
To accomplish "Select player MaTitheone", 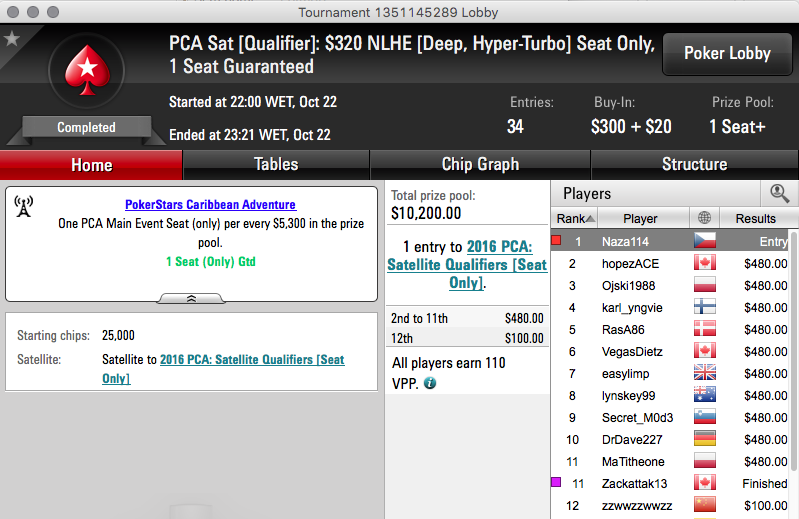I will click(633, 461).
